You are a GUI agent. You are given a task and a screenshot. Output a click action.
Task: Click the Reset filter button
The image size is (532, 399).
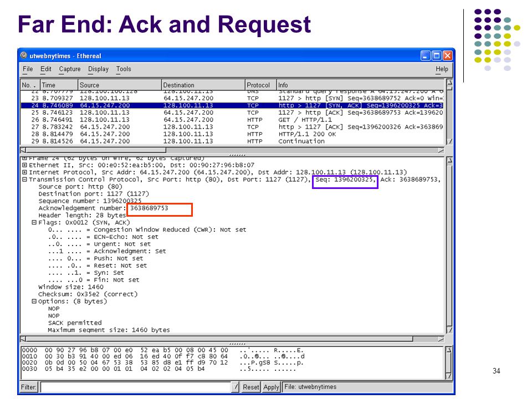[x=251, y=387]
